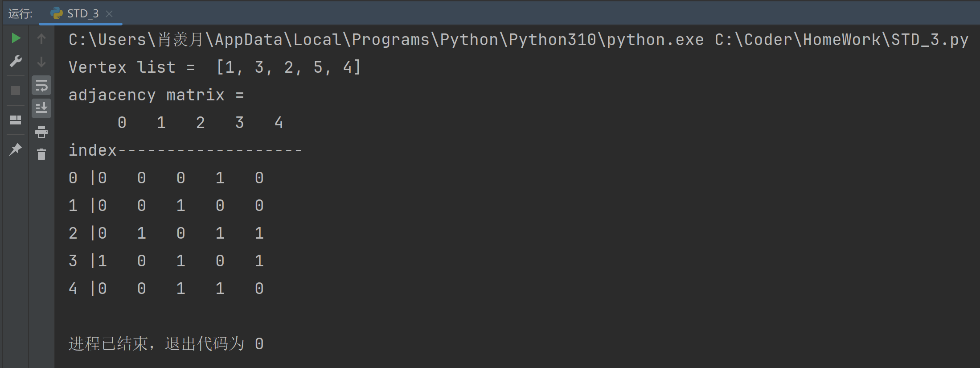Image resolution: width=980 pixels, height=368 pixels.
Task: Print console output with printer icon
Action: 41,132
